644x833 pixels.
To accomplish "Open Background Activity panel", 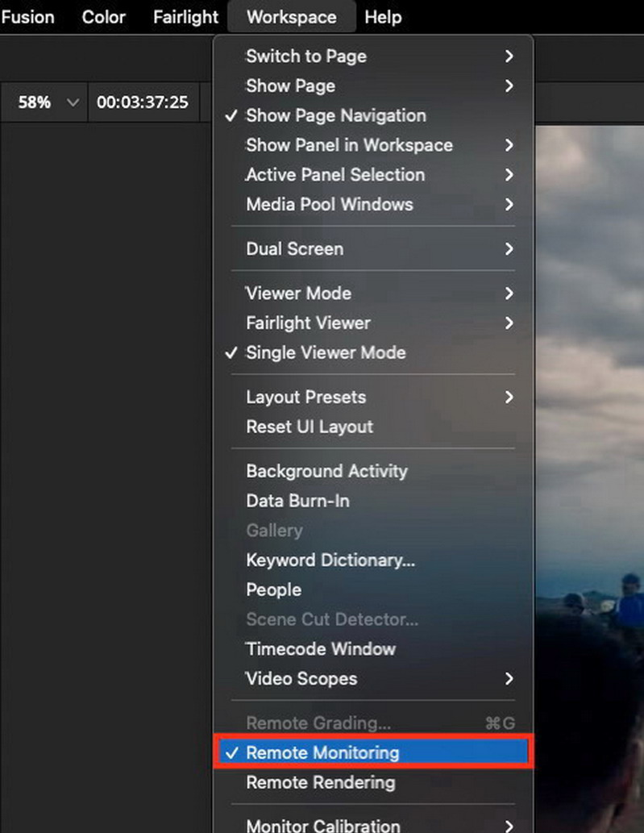I will coord(373,471).
